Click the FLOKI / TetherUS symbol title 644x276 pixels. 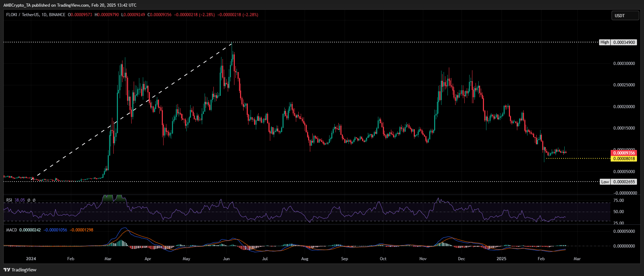point(22,15)
